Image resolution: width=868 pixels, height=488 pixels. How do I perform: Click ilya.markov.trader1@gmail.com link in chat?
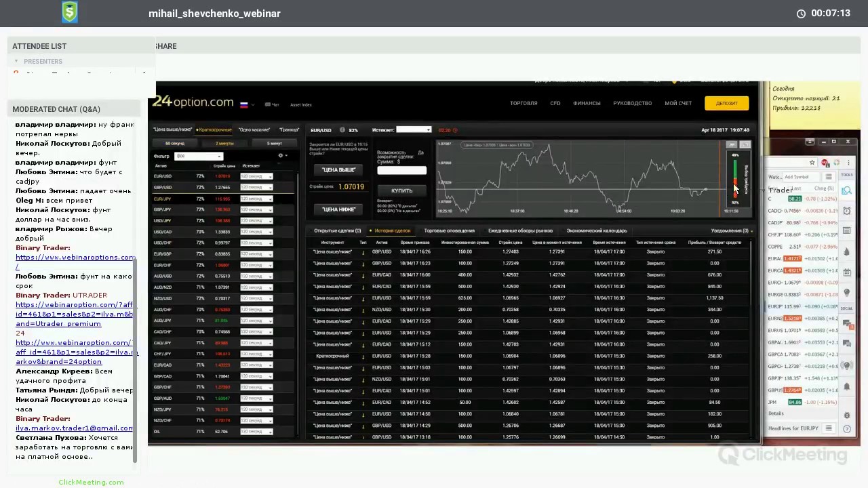[x=75, y=428]
